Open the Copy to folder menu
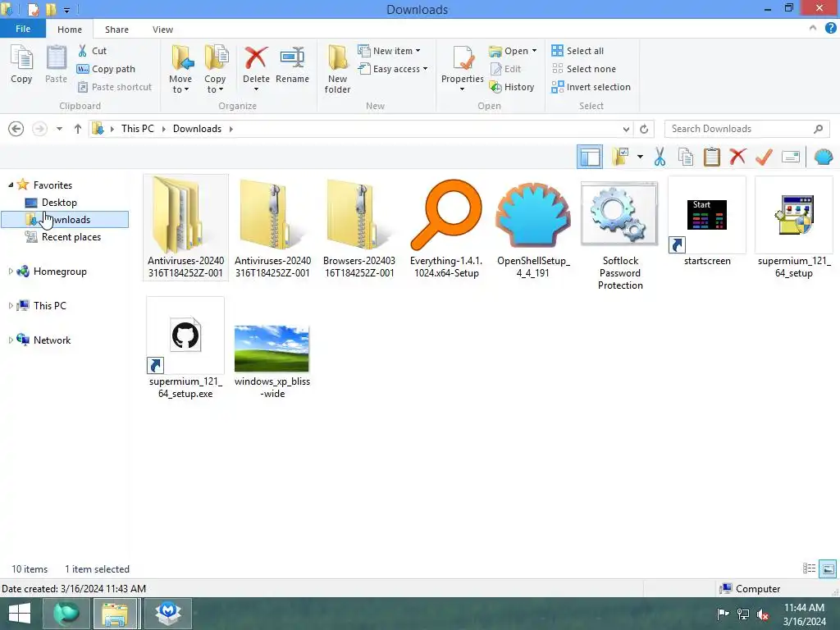 pyautogui.click(x=216, y=70)
